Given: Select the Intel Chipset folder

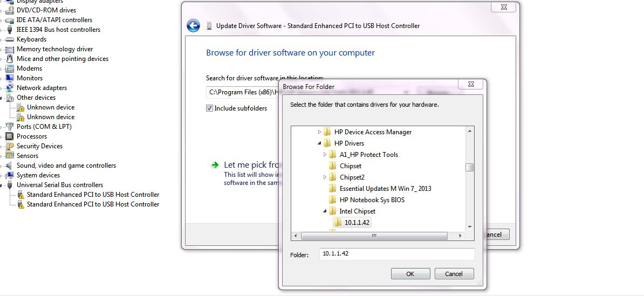Looking at the screenshot, I should tap(357, 211).
